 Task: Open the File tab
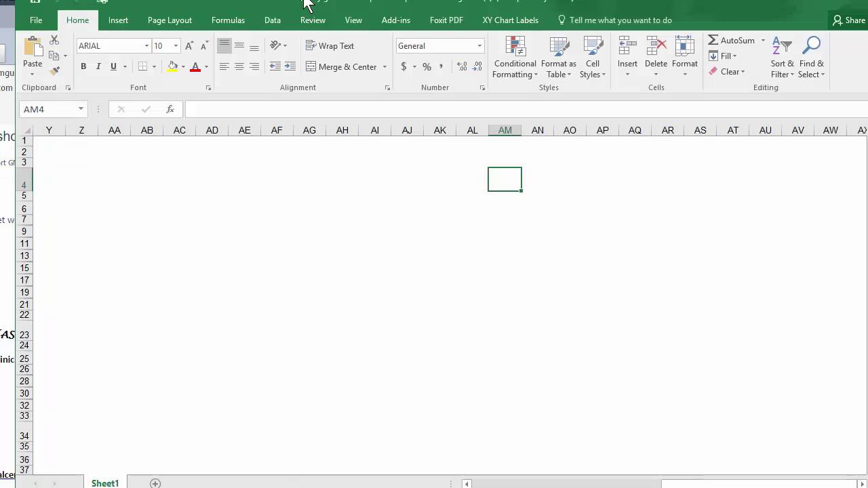36,20
